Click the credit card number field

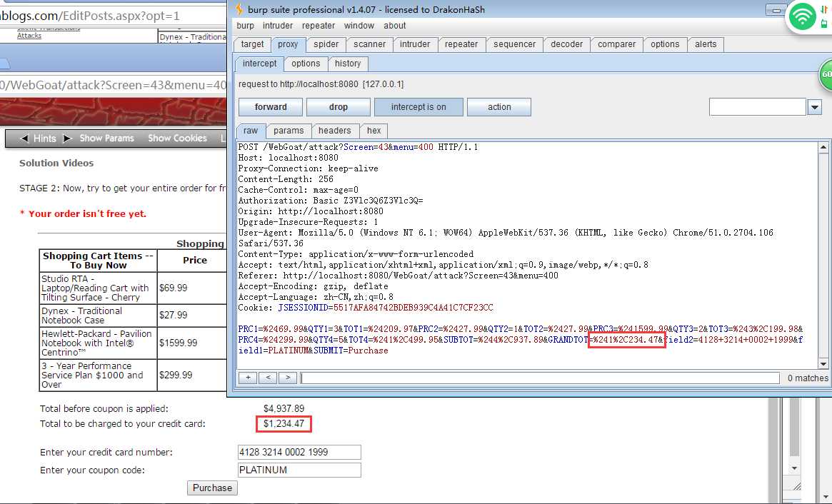pos(299,452)
